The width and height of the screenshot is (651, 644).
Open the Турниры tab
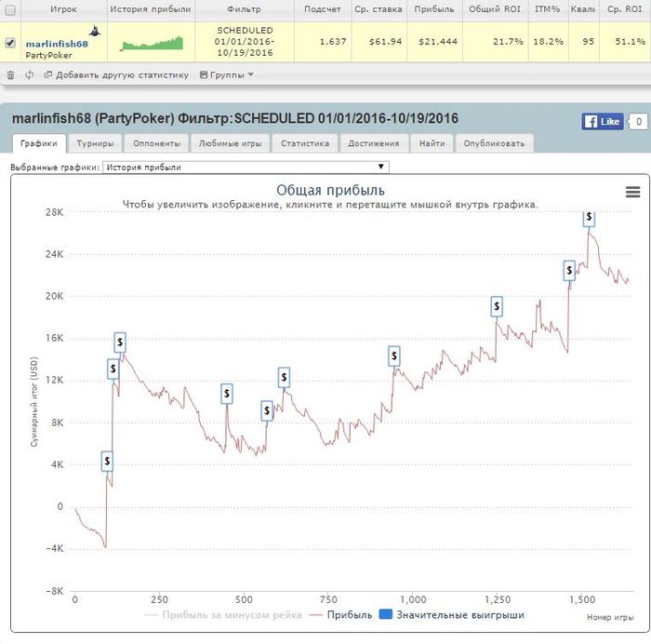coord(95,143)
